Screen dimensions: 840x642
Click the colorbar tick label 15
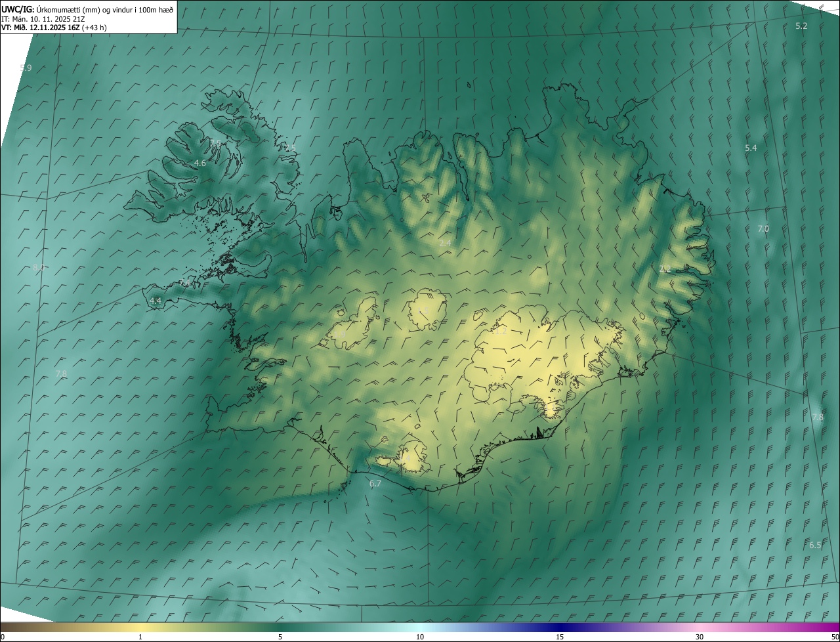pyautogui.click(x=560, y=637)
